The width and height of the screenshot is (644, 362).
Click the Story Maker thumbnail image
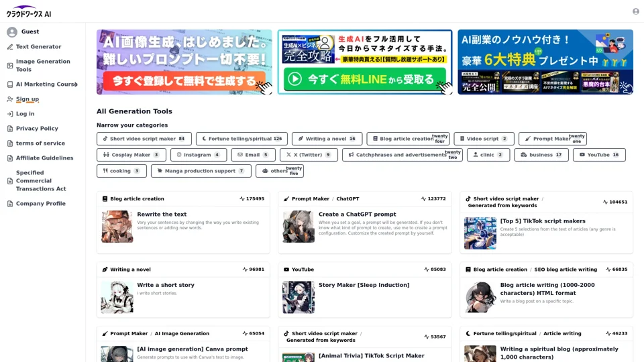[x=299, y=297]
